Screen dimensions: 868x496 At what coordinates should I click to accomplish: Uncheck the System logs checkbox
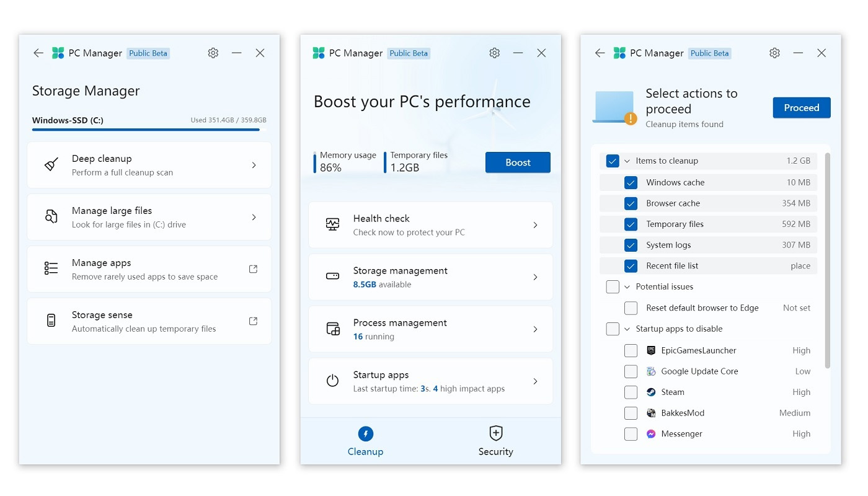[631, 245]
